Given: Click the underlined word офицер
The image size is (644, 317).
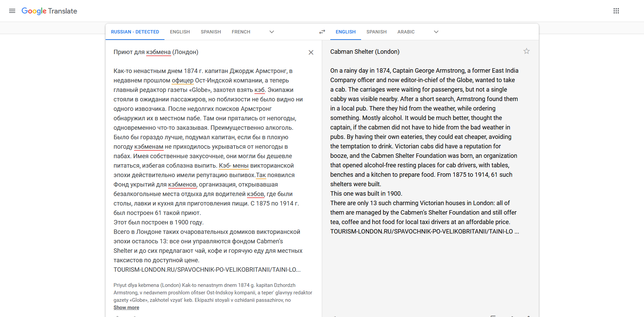Looking at the screenshot, I should point(183,80).
